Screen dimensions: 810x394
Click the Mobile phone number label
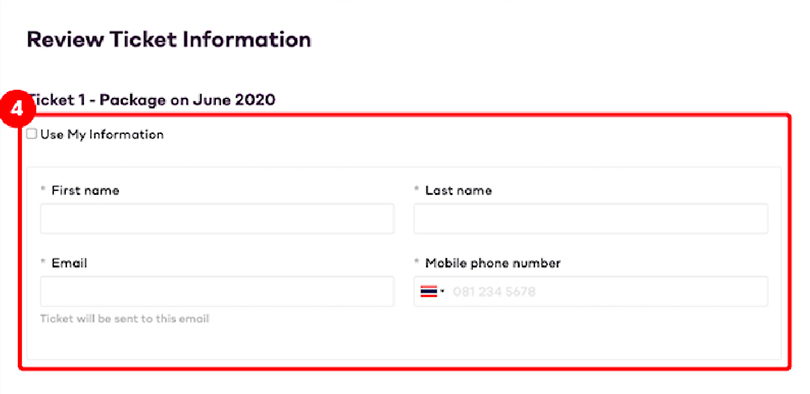pyautogui.click(x=493, y=263)
